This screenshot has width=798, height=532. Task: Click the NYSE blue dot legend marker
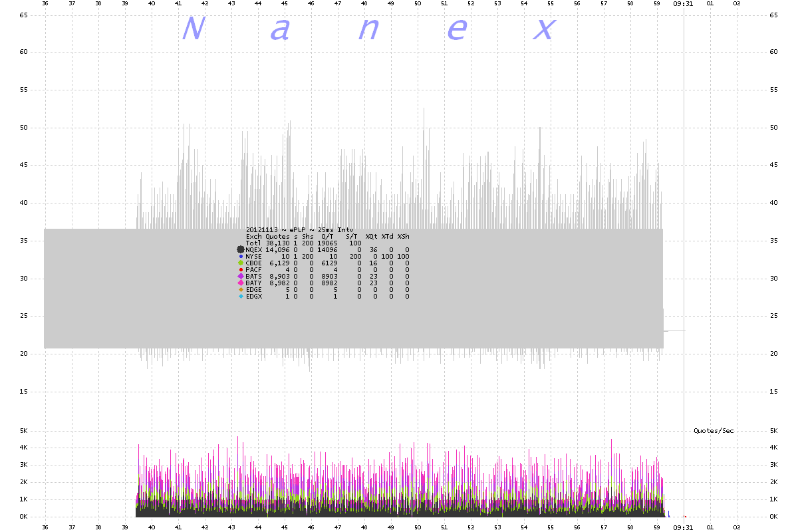click(241, 256)
